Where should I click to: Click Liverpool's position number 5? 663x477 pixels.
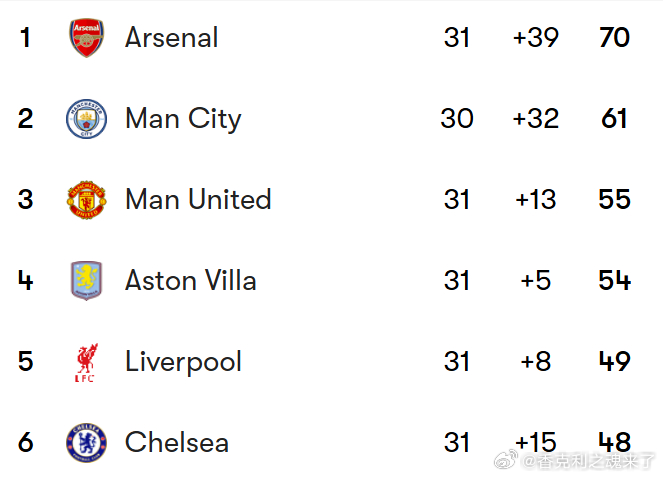25,362
